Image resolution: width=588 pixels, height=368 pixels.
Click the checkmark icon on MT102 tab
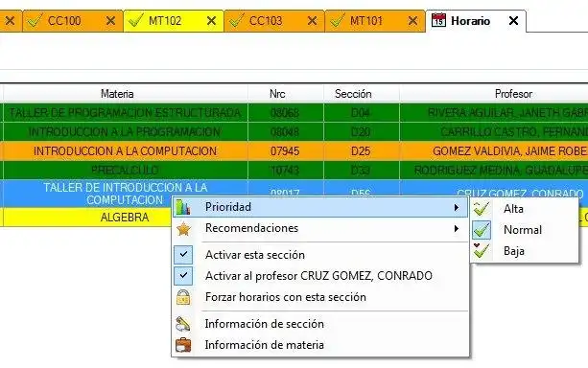[135, 21]
